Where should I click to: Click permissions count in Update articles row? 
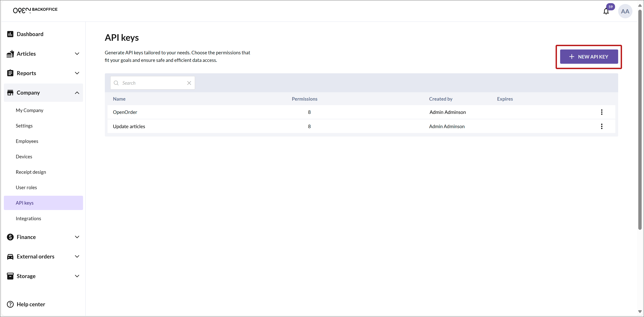(309, 126)
